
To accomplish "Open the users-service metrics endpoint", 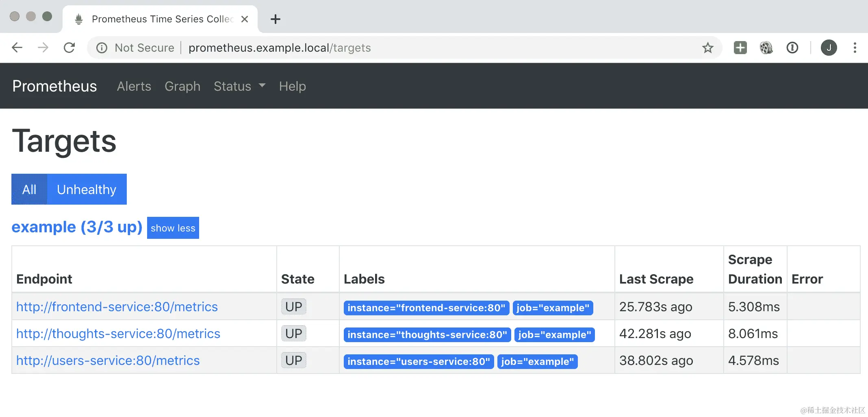I will point(108,360).
